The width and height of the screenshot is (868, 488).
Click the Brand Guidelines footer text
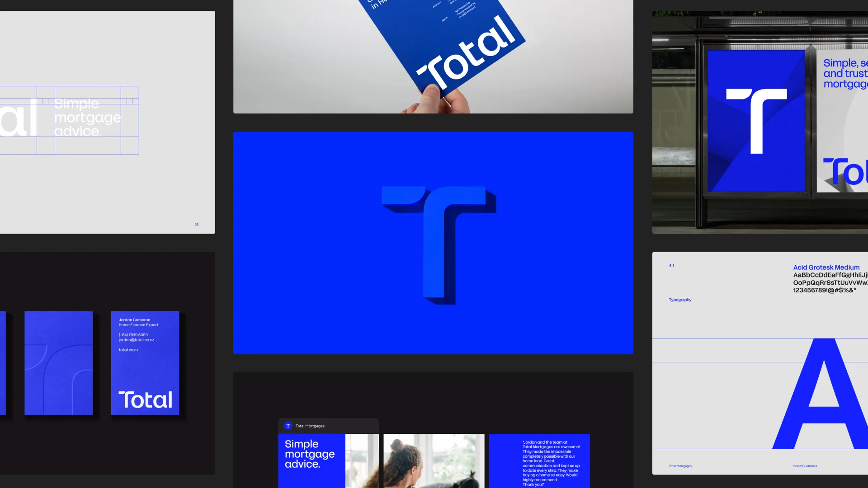coord(805,466)
